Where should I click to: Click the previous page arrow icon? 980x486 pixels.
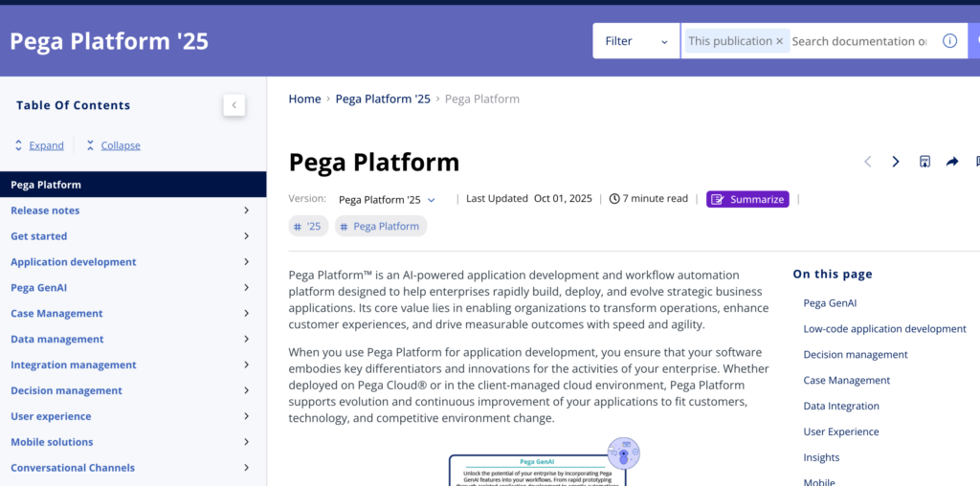coord(868,162)
